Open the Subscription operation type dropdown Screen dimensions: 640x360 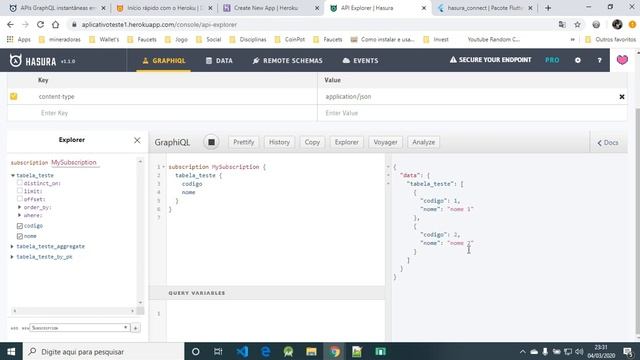pos(80,328)
